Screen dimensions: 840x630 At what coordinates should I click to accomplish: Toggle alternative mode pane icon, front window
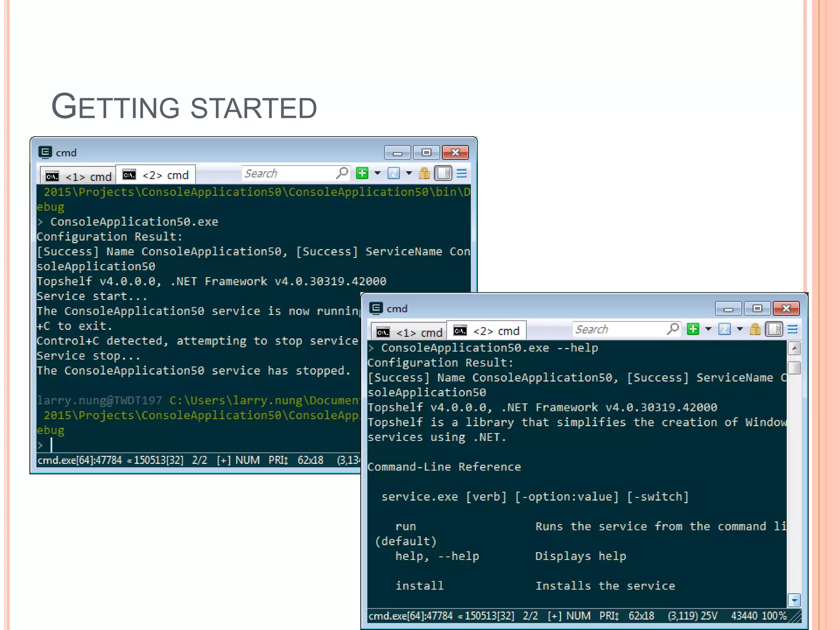pos(774,329)
